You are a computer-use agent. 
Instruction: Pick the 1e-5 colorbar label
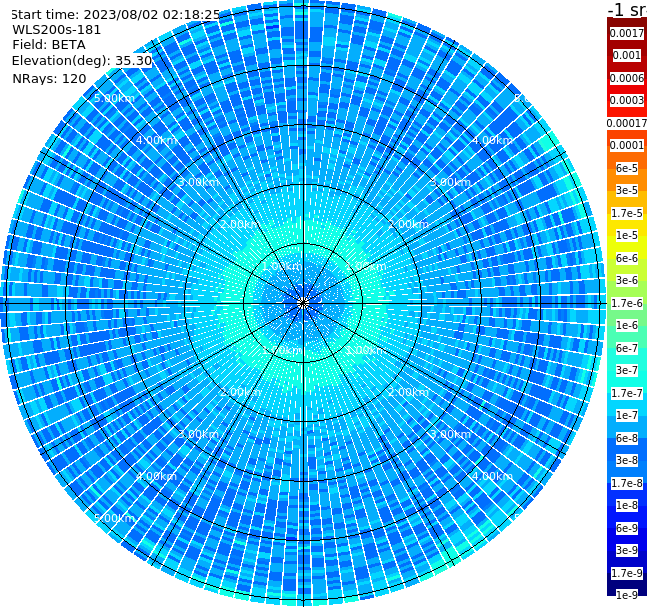627,235
